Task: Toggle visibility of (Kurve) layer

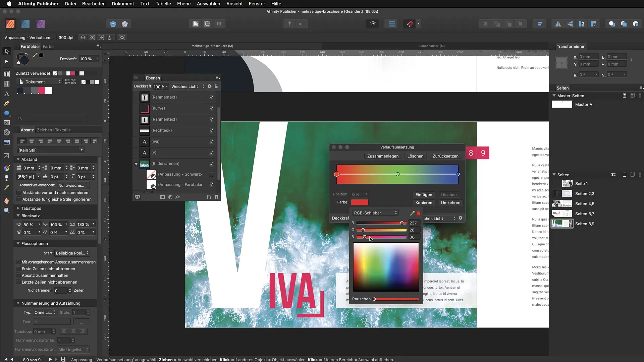Action: pos(211,109)
